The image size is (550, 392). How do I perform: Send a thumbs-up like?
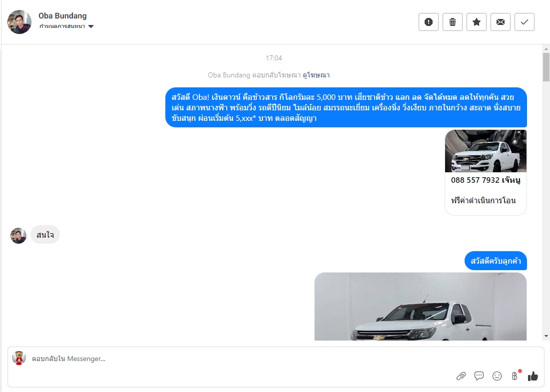(x=533, y=376)
